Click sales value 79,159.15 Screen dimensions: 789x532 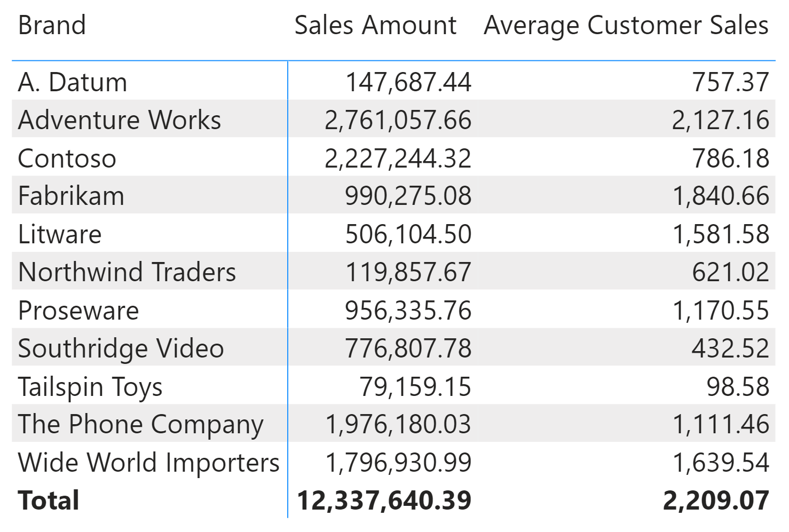[415, 386]
